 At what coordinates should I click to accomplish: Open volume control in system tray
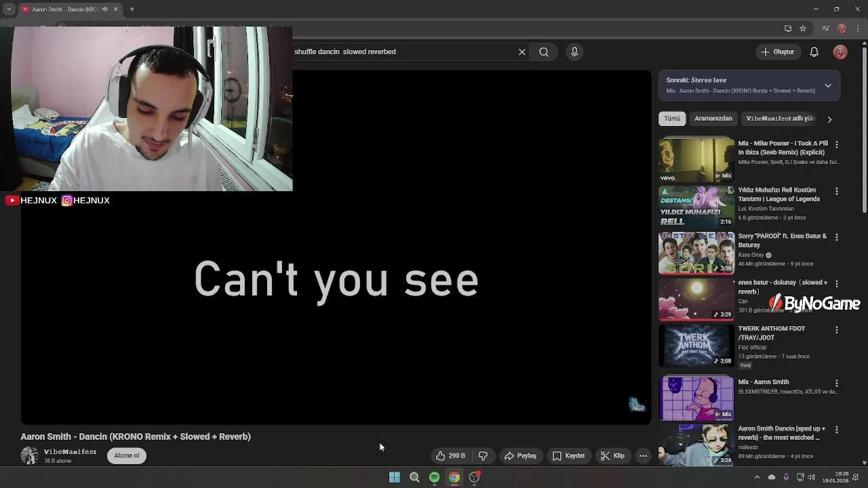tap(811, 477)
